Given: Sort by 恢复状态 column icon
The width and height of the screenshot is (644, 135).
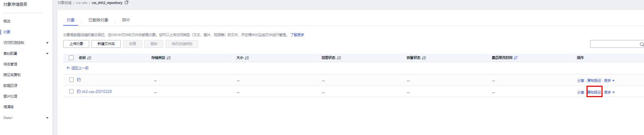Looking at the screenshot, I should [x=424, y=58].
